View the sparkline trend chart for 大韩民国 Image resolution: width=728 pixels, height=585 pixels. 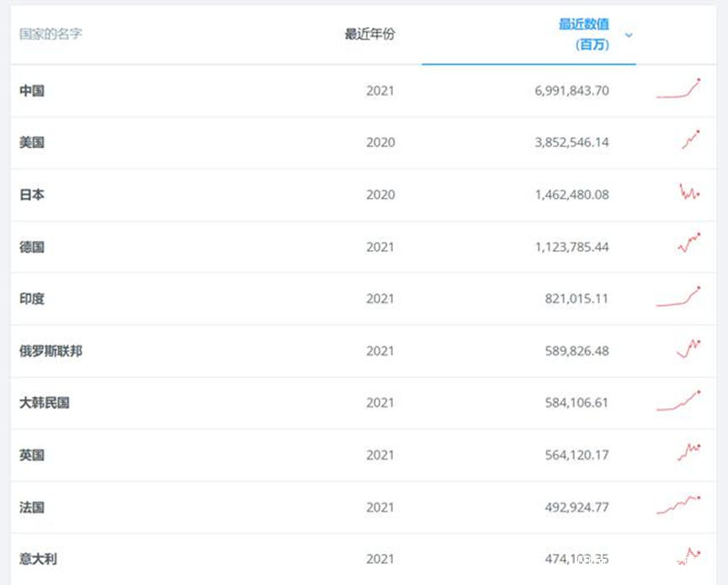point(678,402)
